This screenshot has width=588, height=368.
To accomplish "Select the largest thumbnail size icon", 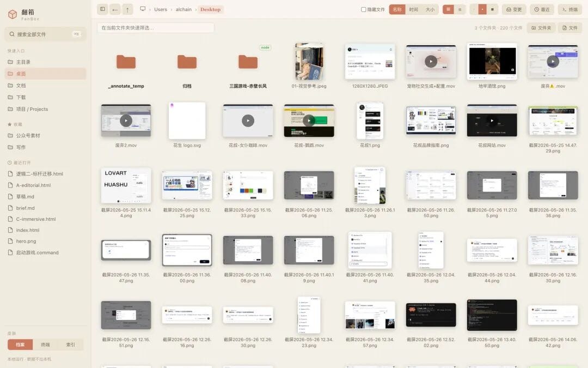I will (492, 9).
